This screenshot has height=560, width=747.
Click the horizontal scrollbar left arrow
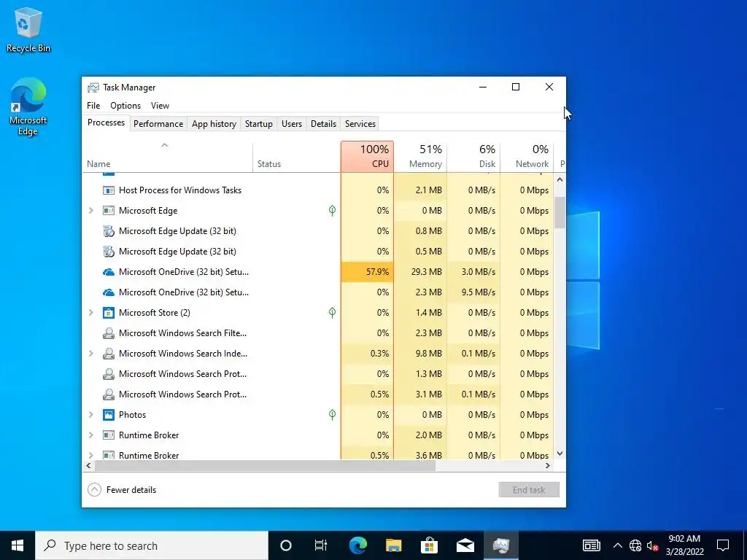pyautogui.click(x=88, y=466)
